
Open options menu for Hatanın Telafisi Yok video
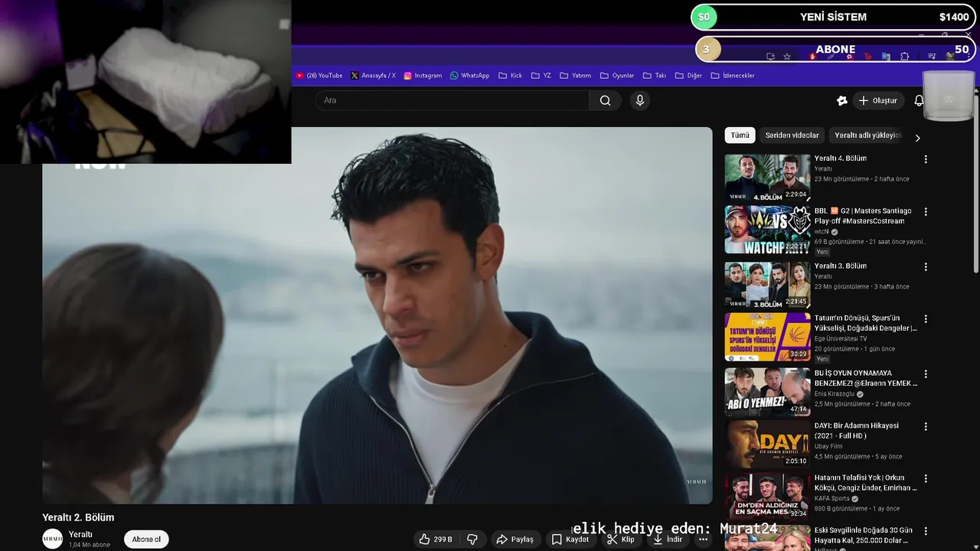click(x=926, y=478)
